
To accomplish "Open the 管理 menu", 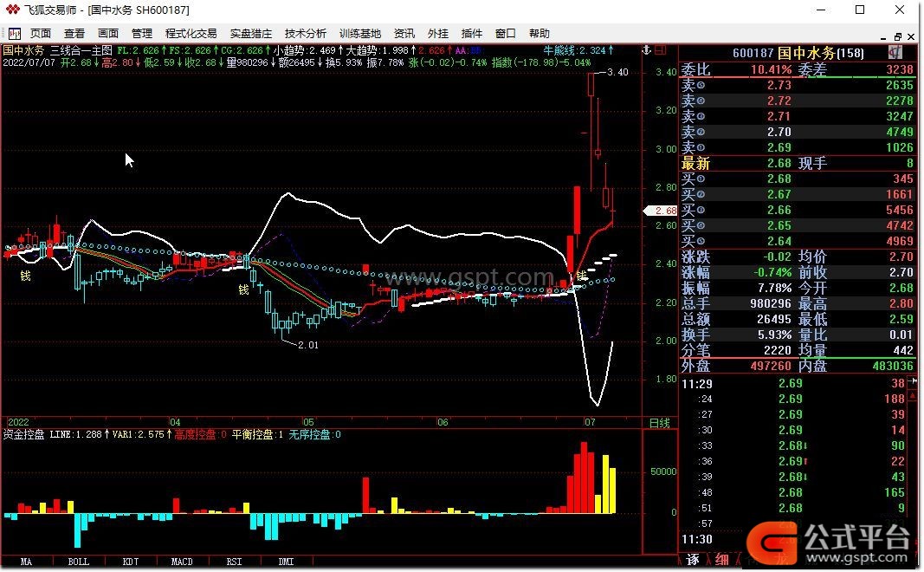I will (x=141, y=34).
